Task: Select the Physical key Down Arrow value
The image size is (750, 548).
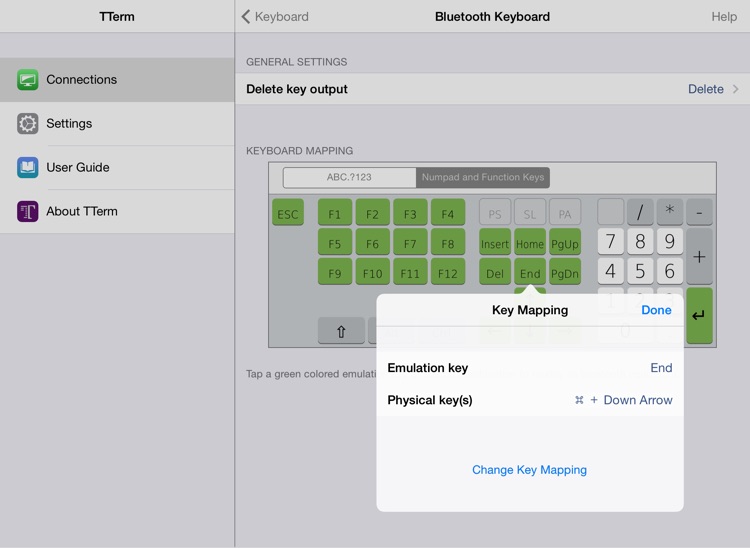Action: (x=624, y=400)
